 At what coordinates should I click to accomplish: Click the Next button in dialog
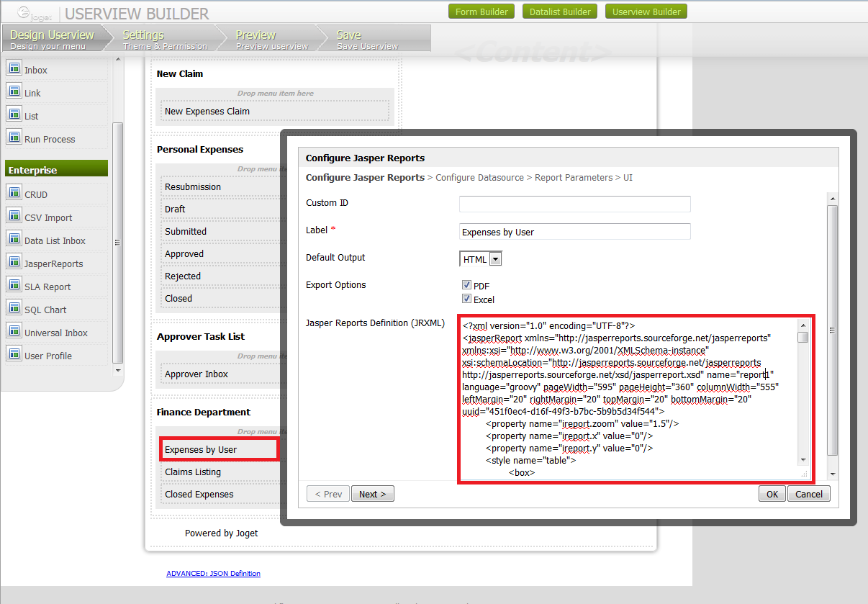click(x=373, y=494)
